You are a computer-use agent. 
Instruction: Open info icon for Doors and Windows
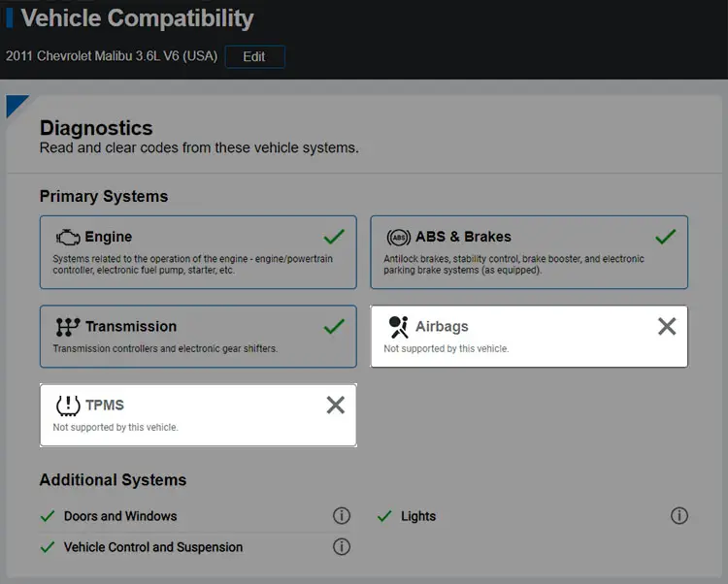tap(342, 515)
